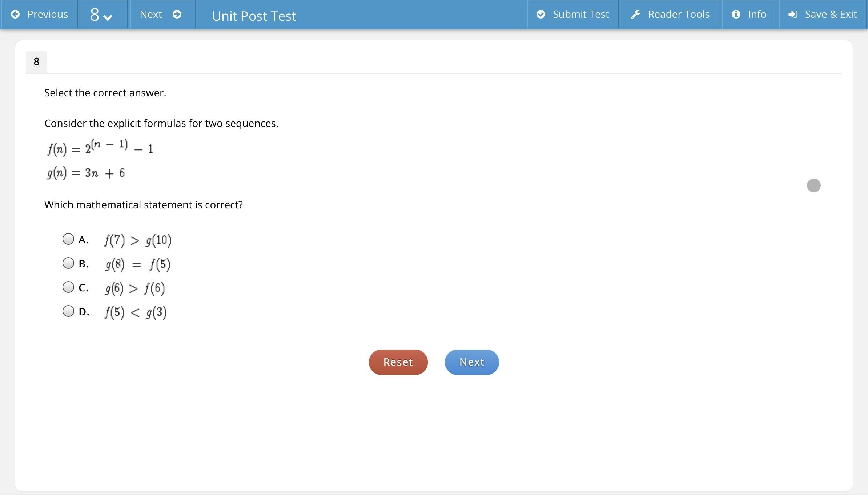This screenshot has height=495, width=868.
Task: Click the wrench icon for Reader Tools
Action: (x=635, y=14)
